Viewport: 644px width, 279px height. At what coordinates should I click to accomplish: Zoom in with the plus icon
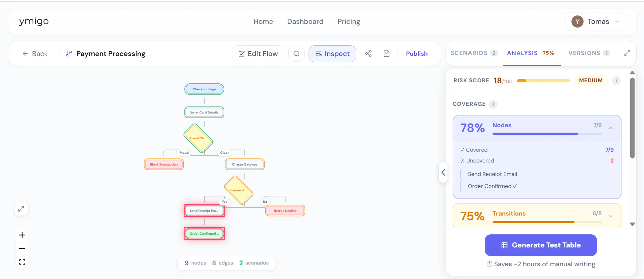(x=22, y=235)
